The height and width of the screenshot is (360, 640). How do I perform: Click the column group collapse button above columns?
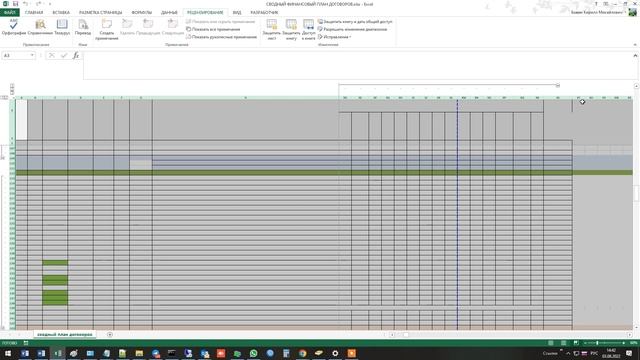pos(558,85)
